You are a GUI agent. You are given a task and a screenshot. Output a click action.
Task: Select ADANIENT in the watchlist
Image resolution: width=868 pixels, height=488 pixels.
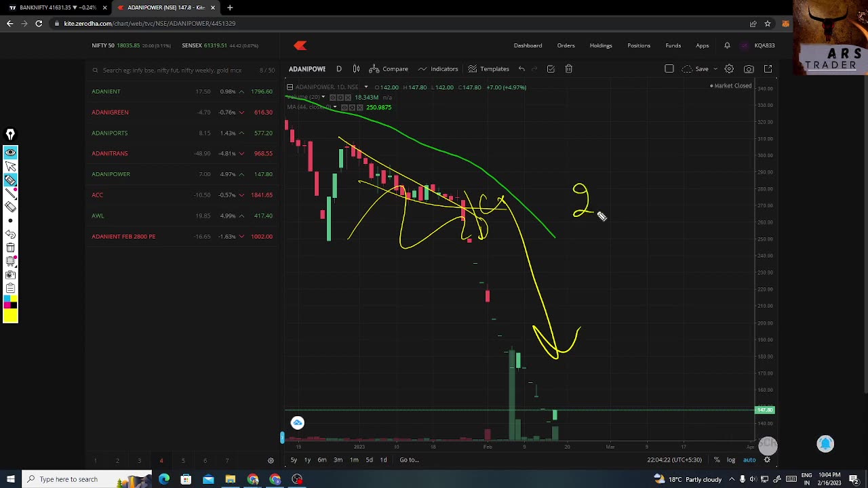182,91
